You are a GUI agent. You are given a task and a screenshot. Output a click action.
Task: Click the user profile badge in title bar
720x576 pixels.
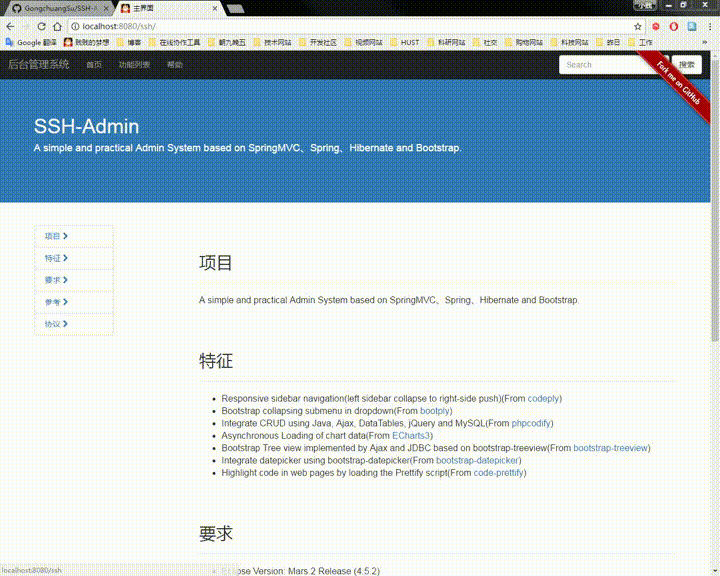pyautogui.click(x=645, y=6)
